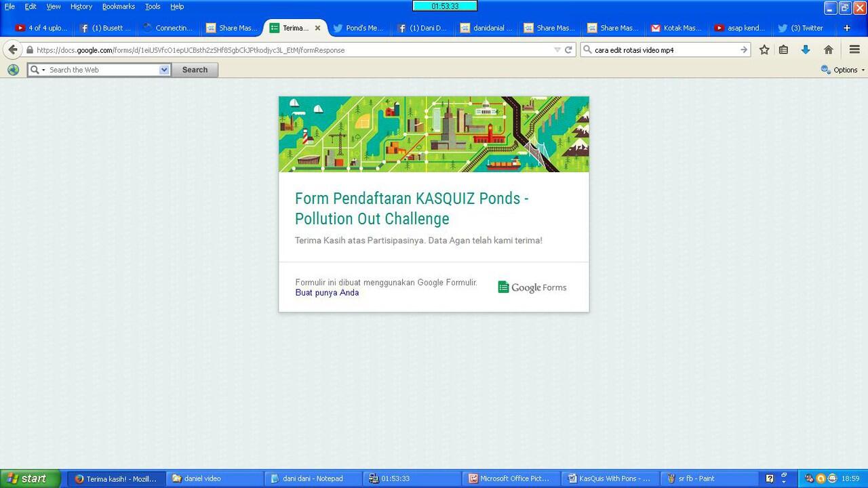
Task: Expand the Options dropdown on the toolbar
Action: 843,70
